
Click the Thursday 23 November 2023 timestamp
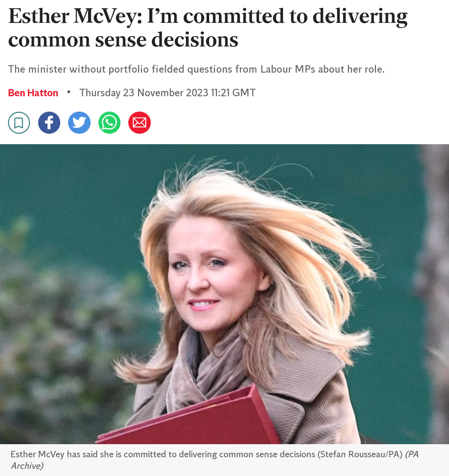click(x=168, y=93)
